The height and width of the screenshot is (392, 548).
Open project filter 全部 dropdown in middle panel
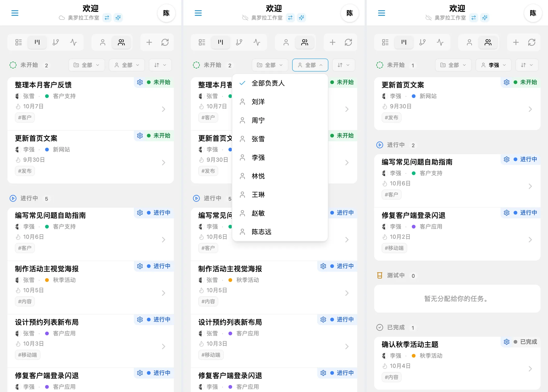coord(270,65)
